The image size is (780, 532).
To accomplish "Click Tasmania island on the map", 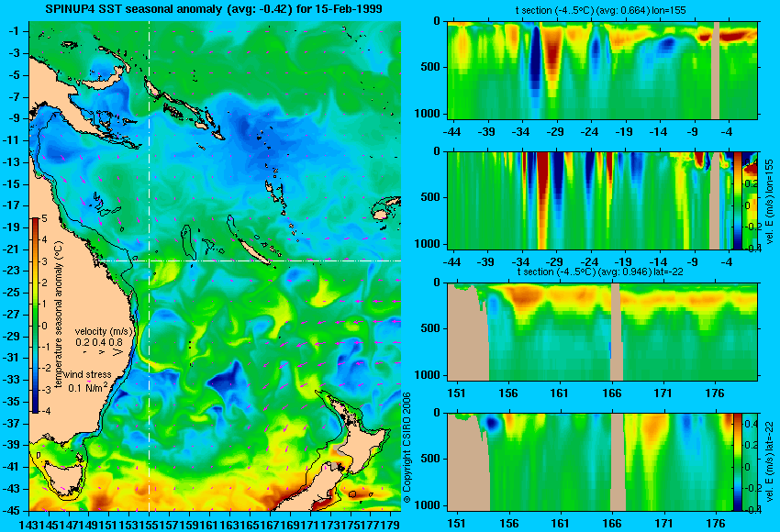I will click(x=62, y=471).
